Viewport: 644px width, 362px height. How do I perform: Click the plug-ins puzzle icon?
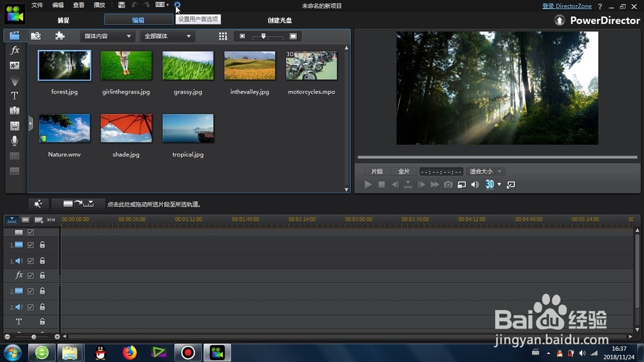click(60, 35)
